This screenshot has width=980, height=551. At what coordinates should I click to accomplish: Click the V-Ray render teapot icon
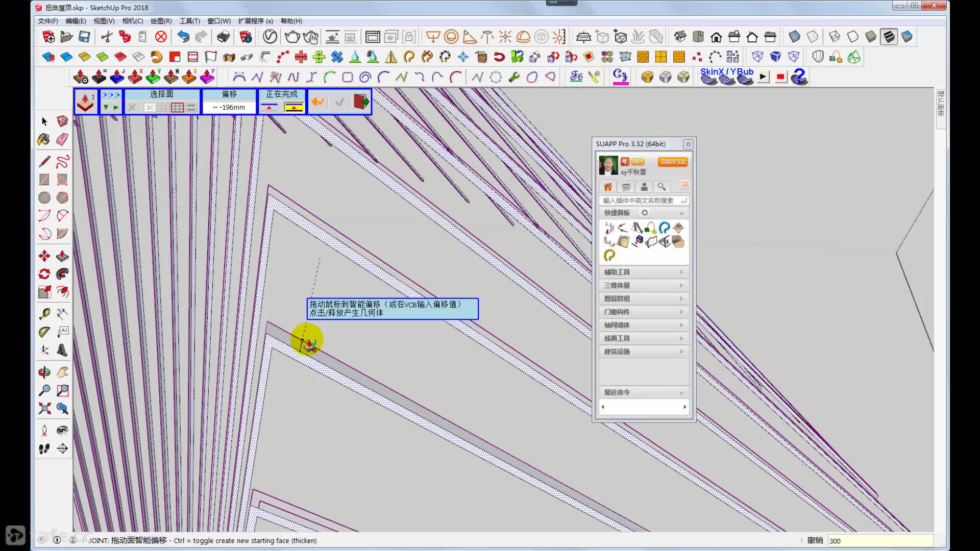tap(292, 37)
